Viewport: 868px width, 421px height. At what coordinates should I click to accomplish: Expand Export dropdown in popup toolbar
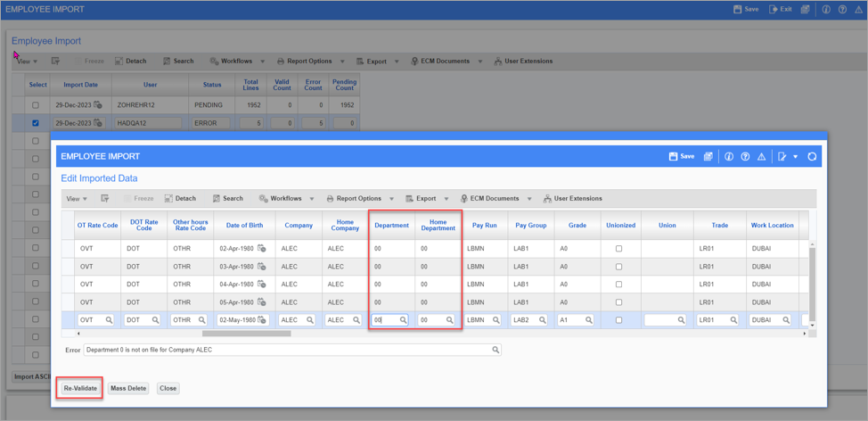click(446, 198)
